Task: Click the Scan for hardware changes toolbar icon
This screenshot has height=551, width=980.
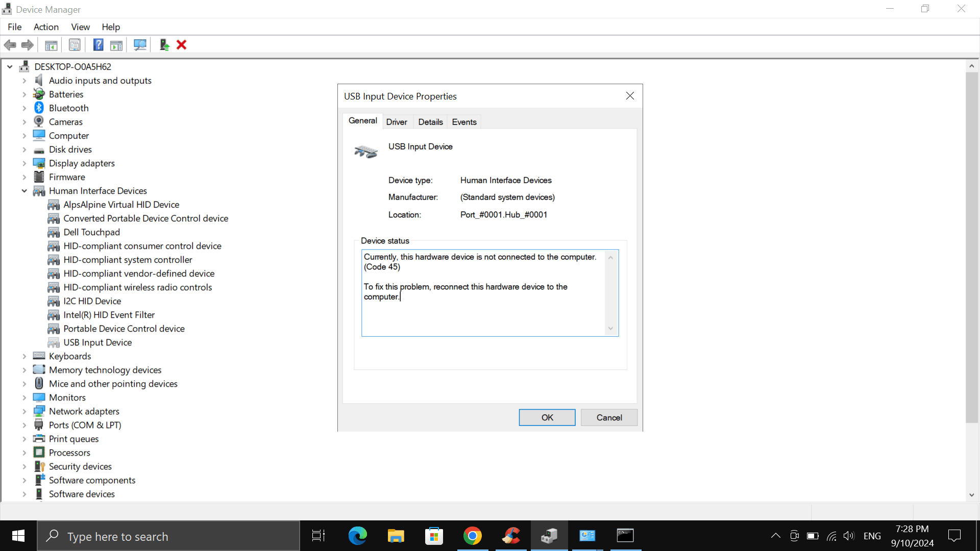Action: pos(140,45)
